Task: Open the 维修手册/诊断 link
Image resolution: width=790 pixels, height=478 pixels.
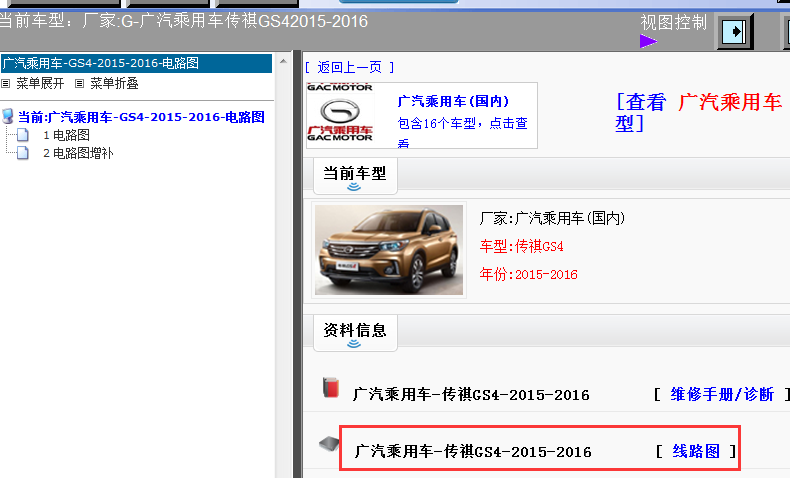Action: 722,394
